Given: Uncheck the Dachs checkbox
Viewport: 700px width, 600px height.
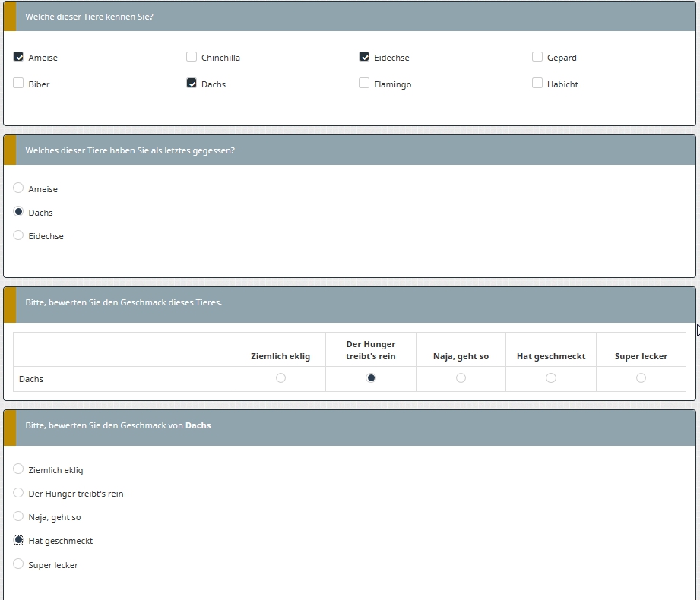Looking at the screenshot, I should click(192, 84).
